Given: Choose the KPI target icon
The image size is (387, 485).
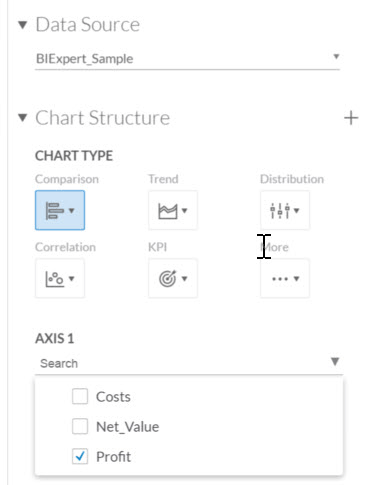Looking at the screenshot, I should (167, 279).
